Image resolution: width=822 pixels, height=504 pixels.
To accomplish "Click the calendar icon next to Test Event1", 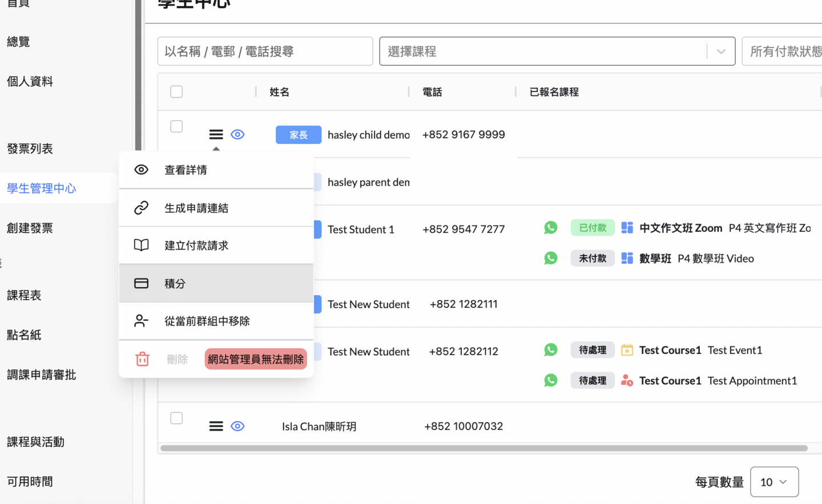I will tap(627, 350).
